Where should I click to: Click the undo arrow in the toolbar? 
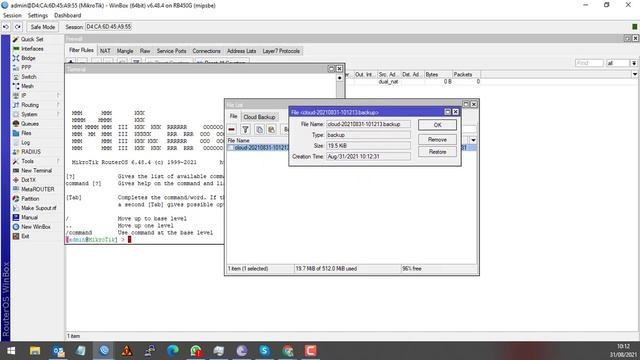coord(6,27)
